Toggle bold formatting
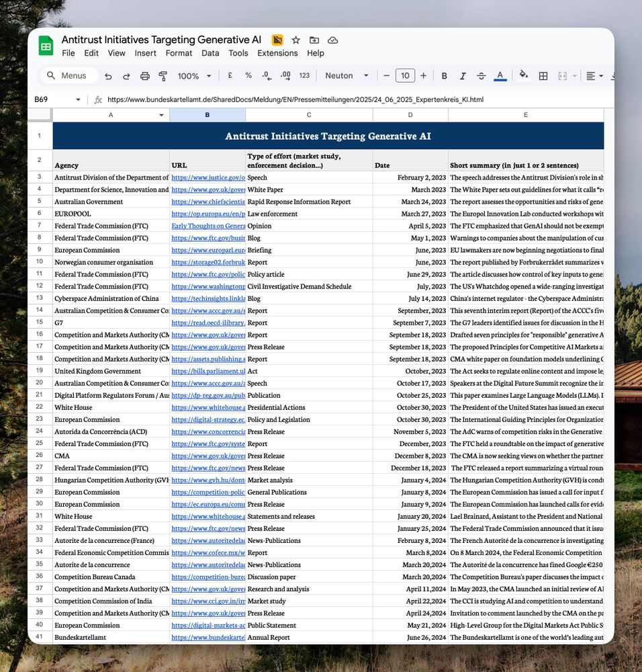Viewport: 642px width, 672px height. pos(444,76)
